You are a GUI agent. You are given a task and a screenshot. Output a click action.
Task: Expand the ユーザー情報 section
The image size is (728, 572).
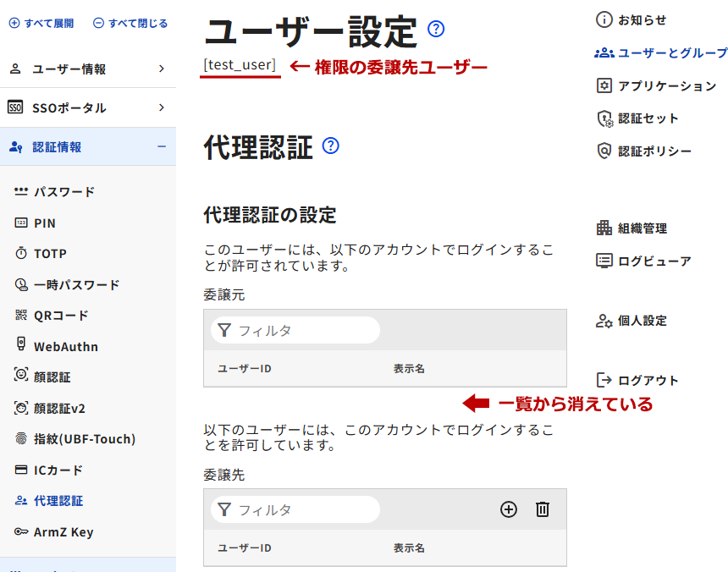(88, 69)
